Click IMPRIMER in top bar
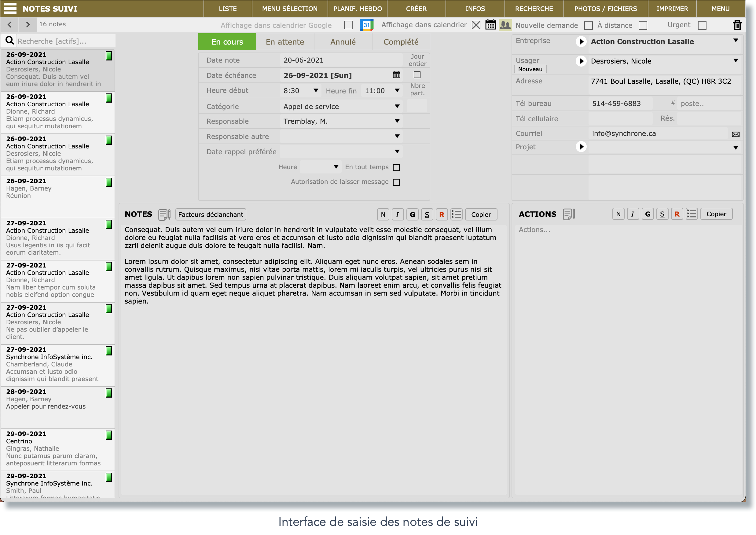 click(672, 9)
